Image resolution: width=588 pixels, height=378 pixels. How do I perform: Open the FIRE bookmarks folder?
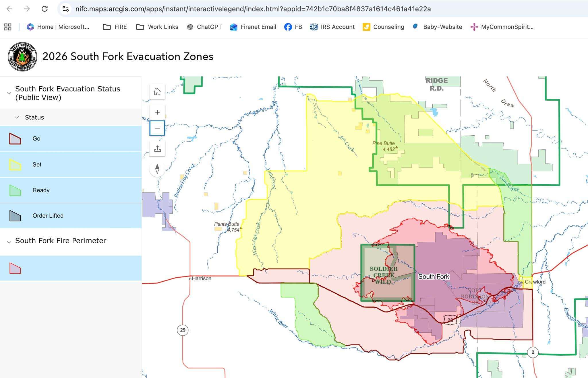pos(115,27)
